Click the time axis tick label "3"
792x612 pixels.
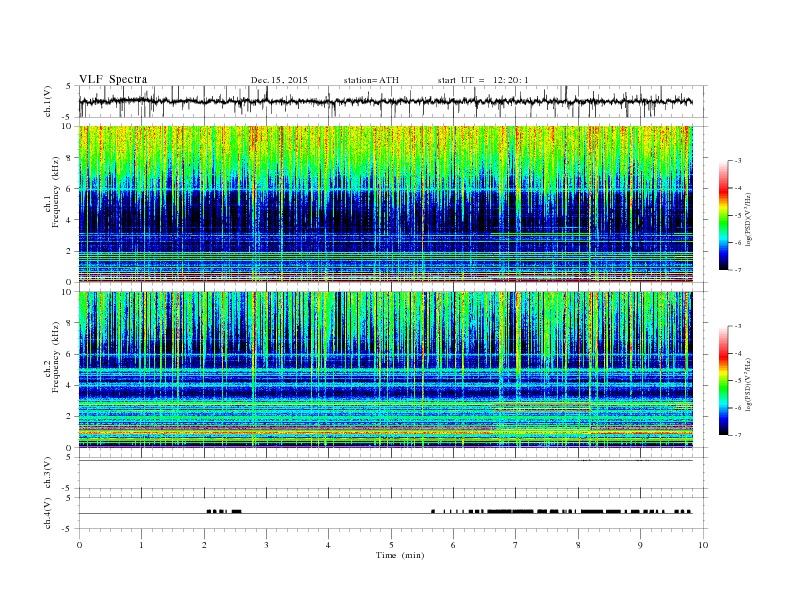[x=266, y=545]
